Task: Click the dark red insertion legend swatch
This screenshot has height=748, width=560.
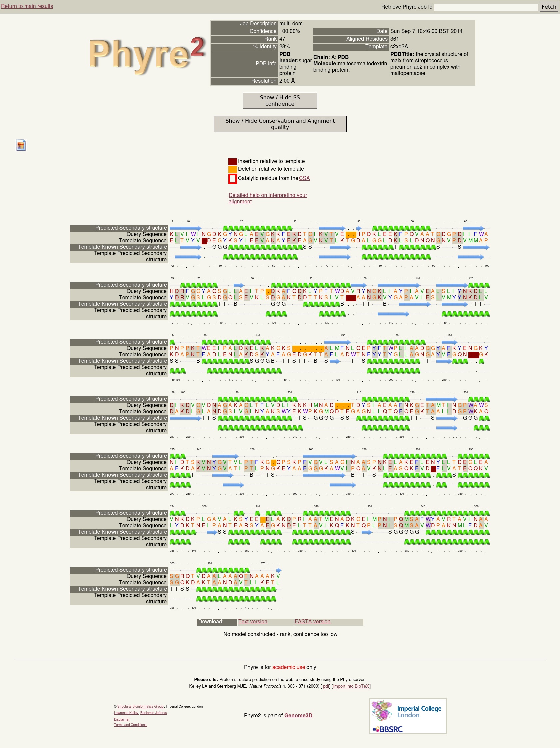Action: (x=232, y=161)
